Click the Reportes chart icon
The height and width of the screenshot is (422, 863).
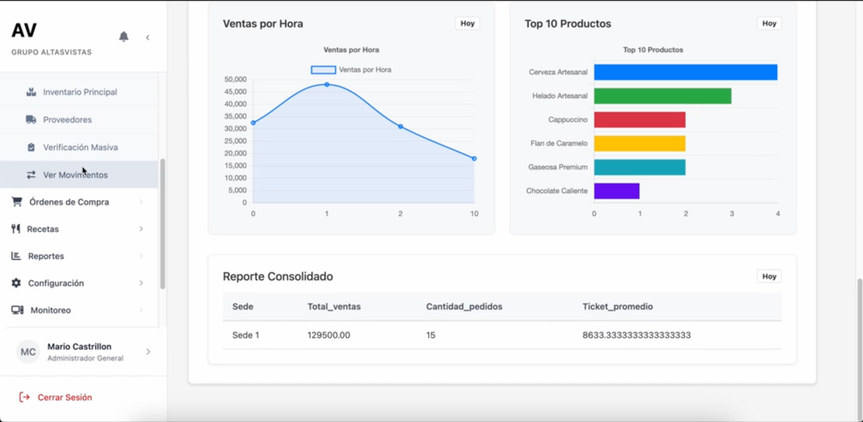(x=17, y=256)
